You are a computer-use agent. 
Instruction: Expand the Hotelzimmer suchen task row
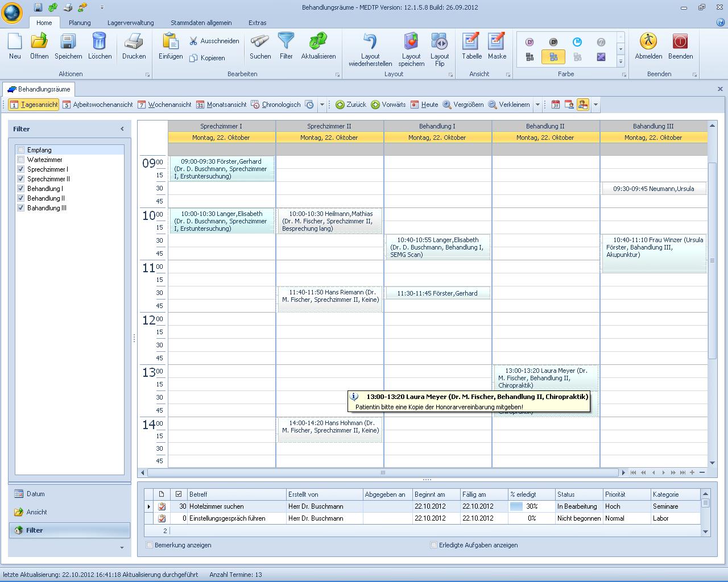(149, 506)
